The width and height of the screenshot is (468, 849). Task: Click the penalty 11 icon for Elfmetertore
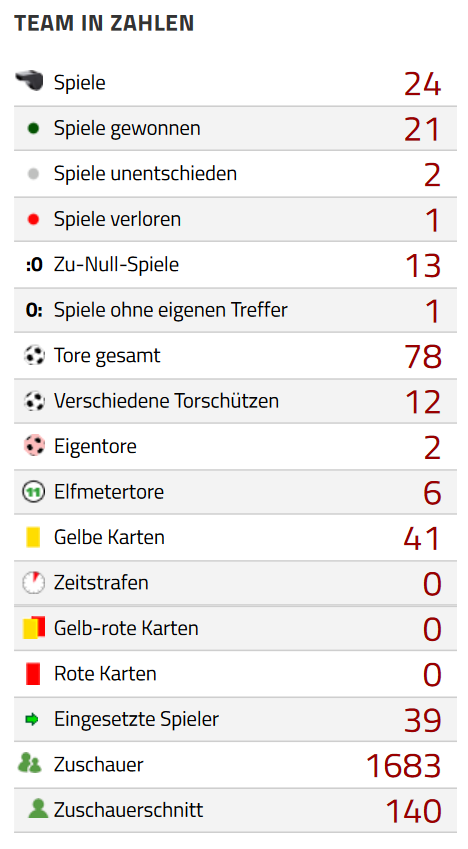(x=33, y=492)
